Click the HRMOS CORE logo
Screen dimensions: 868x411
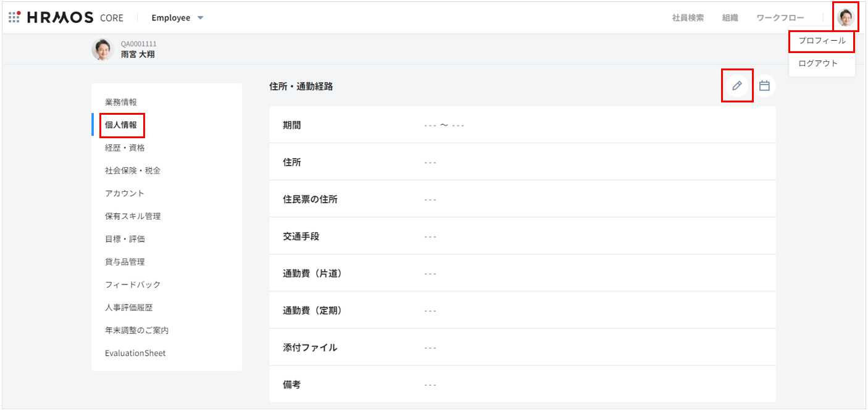69,17
